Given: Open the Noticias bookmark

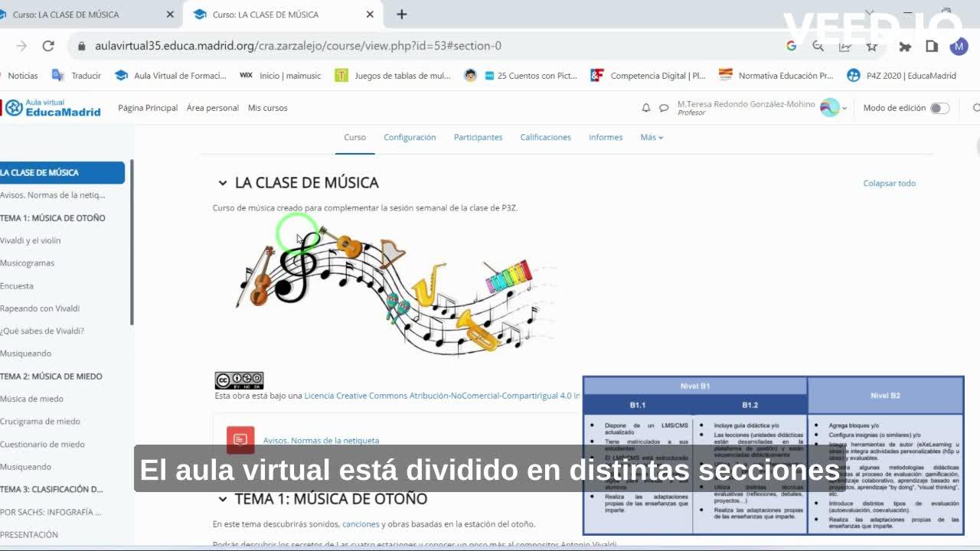Looking at the screenshot, I should tap(23, 76).
